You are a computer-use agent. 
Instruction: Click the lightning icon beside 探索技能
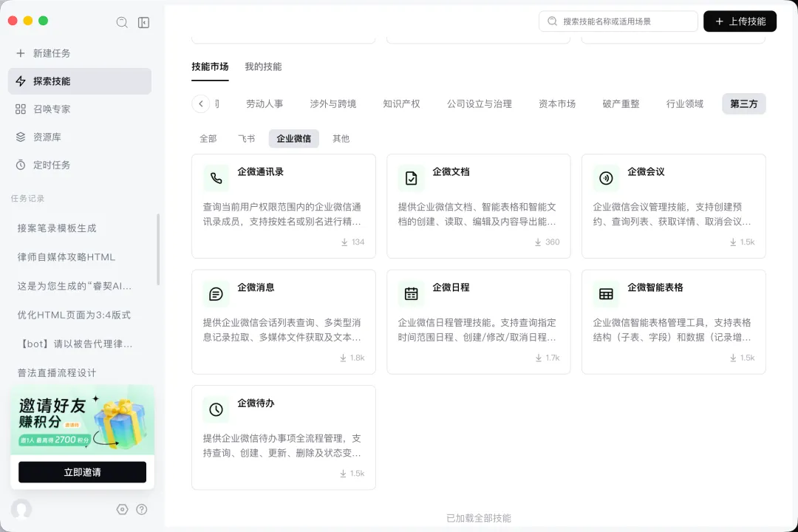[21, 81]
